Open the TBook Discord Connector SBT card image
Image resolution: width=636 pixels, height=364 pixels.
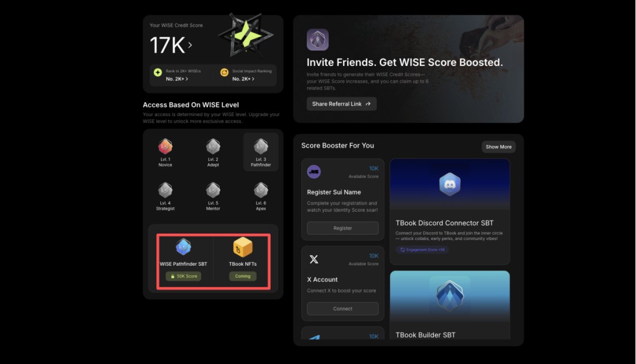coord(450,184)
